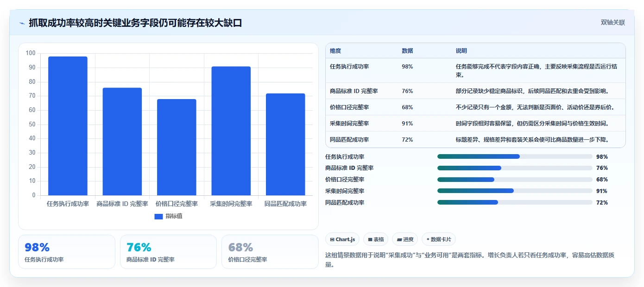644x287 pixels.
Task: Click the panel title 抓取成功率较高时
Action: pos(135,23)
